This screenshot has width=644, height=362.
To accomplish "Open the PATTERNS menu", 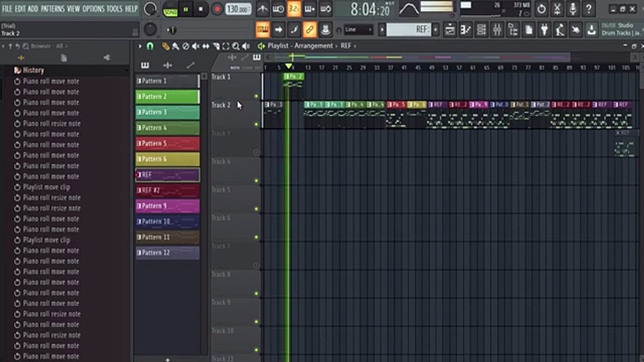I will (x=52, y=9).
